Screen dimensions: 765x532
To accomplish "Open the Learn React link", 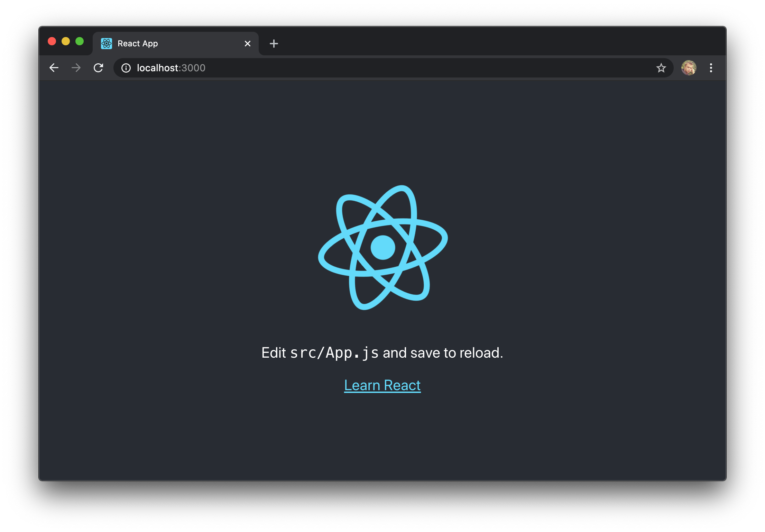I will click(x=382, y=385).
